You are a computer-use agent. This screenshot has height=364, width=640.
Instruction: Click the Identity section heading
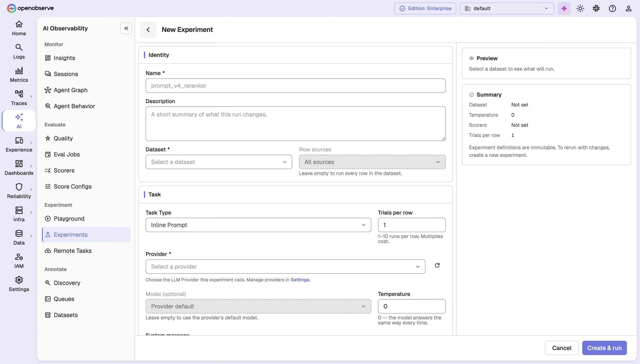coord(159,55)
